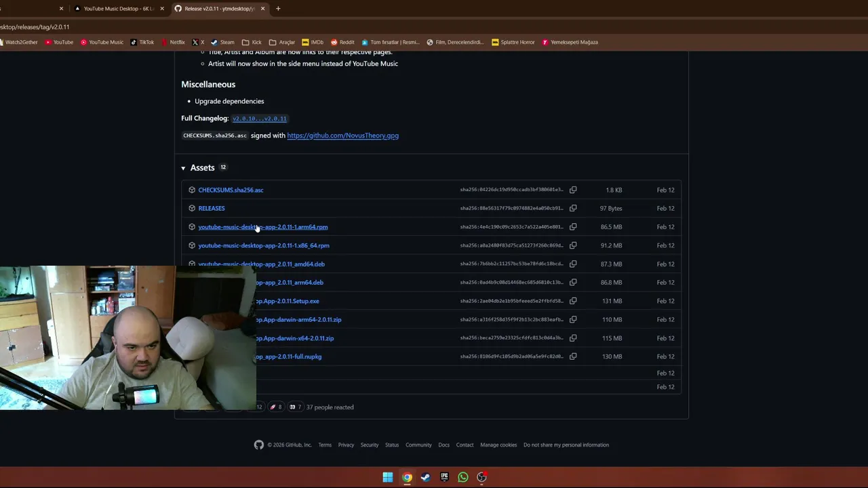Open Manage cookies in footer

(498, 445)
